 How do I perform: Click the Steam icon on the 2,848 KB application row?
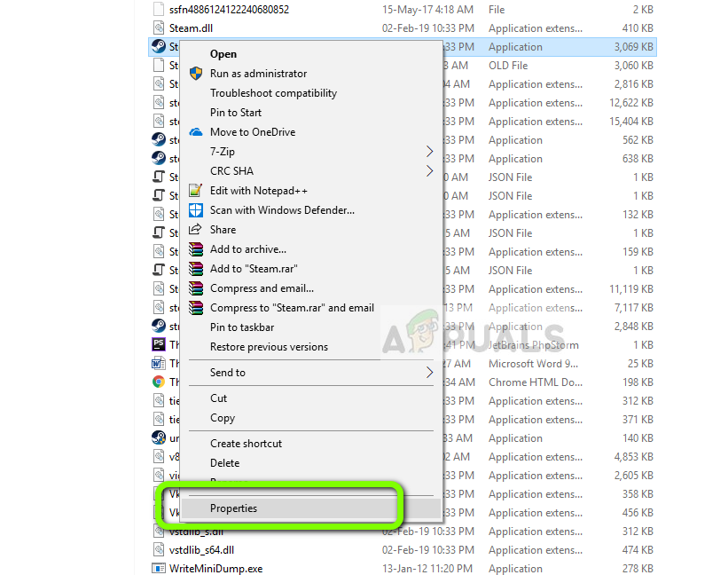(x=159, y=326)
